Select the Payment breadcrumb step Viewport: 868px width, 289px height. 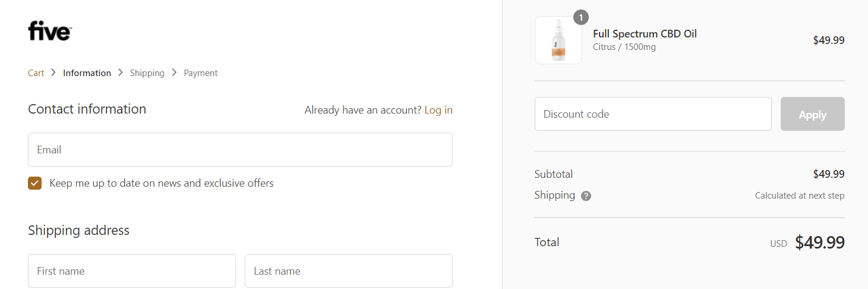[201, 73]
